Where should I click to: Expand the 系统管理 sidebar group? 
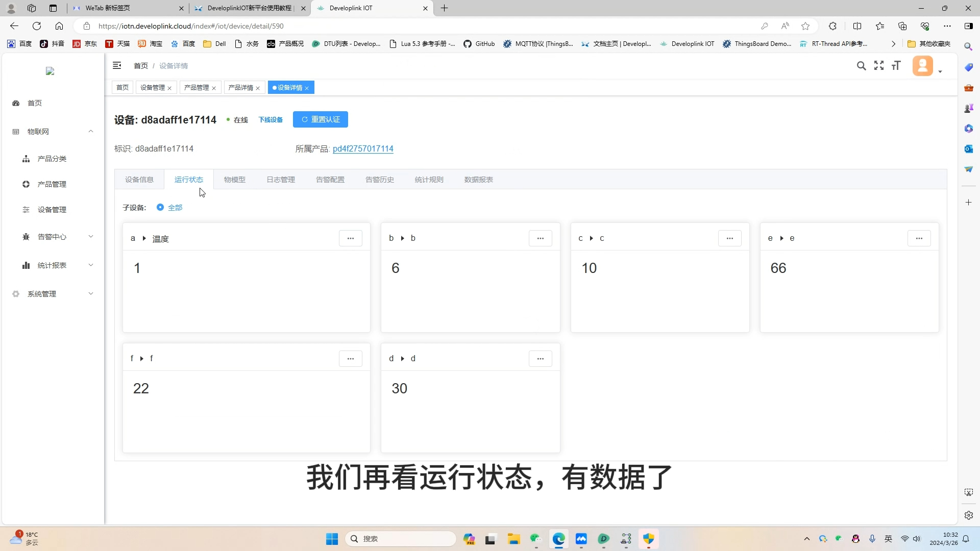click(x=53, y=294)
